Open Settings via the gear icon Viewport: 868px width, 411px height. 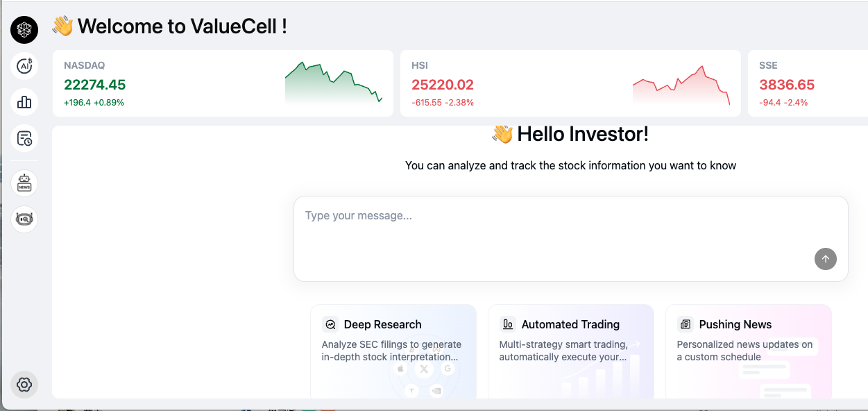click(24, 385)
